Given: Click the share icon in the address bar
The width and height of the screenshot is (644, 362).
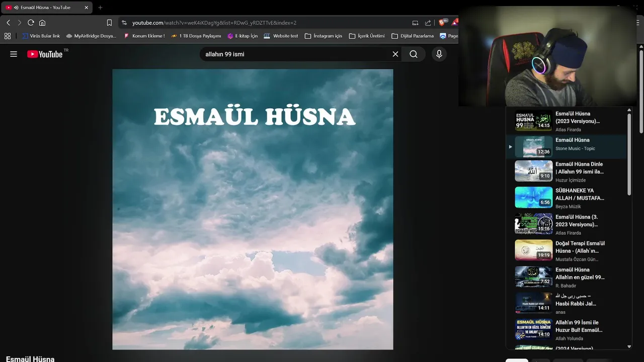Looking at the screenshot, I should [x=428, y=23].
